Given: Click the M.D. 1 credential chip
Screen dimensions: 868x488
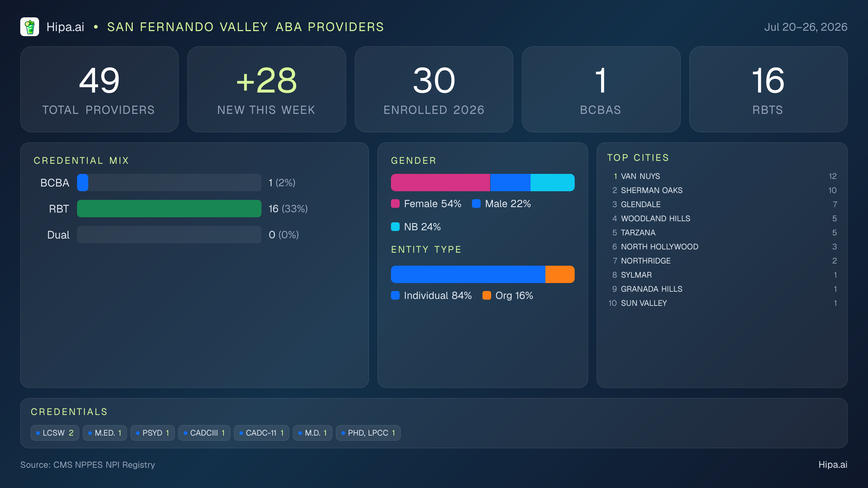Looking at the screenshot, I should coord(312,433).
